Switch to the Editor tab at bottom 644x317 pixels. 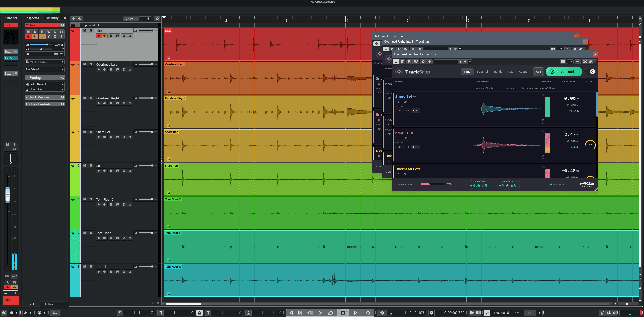click(49, 304)
